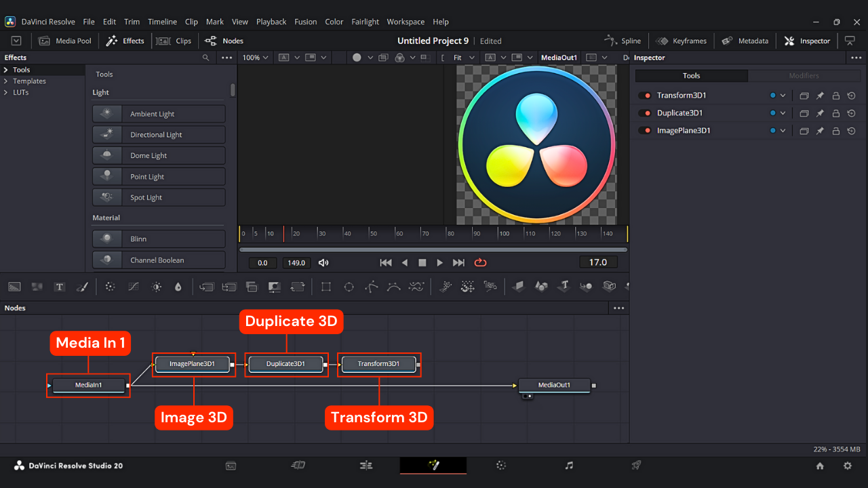Screen dimensions: 868x488
Task: Open the Media Pool panel
Action: tap(65, 41)
